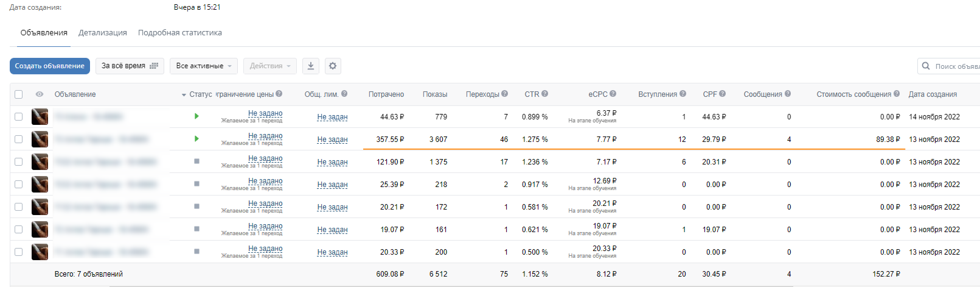The width and height of the screenshot is (980, 287).
Task: Switch to the Детализация tab
Action: pos(103,33)
